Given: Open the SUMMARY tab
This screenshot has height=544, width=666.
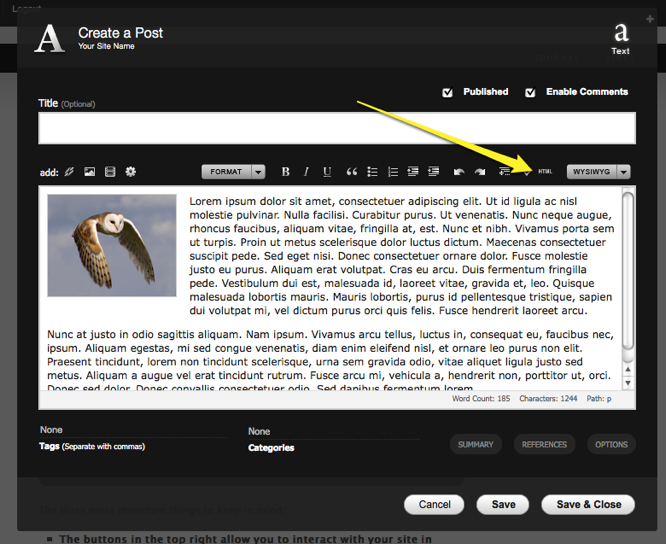Looking at the screenshot, I should (x=475, y=444).
